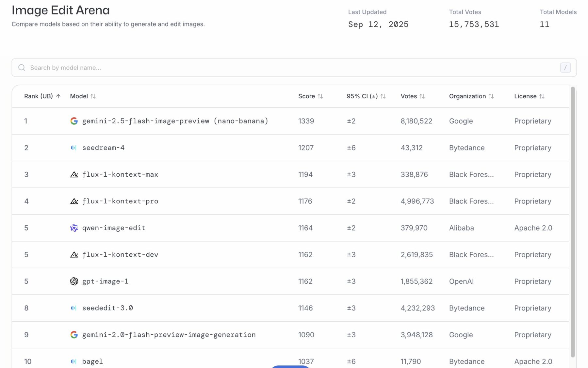Click the votes value 4,996,773
This screenshot has height=368, width=588.
417,201
